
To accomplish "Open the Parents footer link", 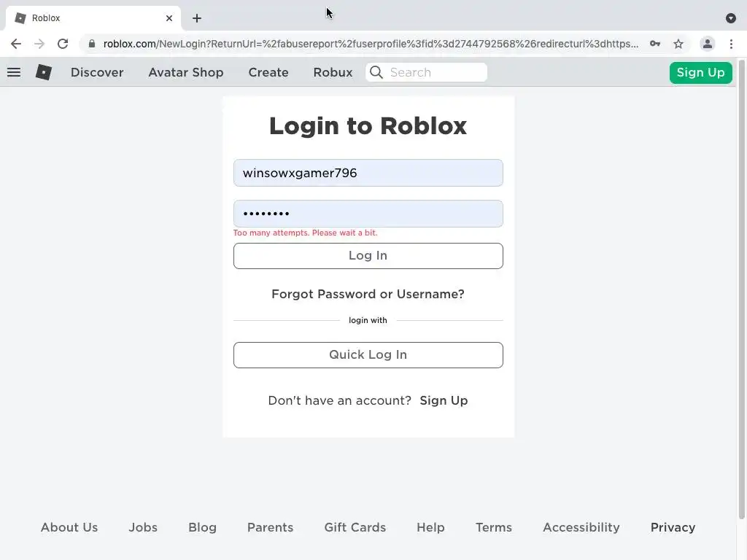I will (270, 527).
